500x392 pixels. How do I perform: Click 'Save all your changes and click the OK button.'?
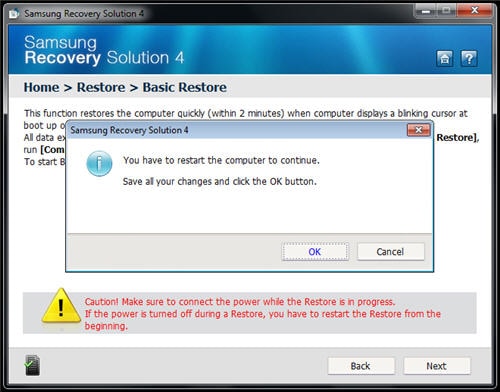(x=220, y=182)
